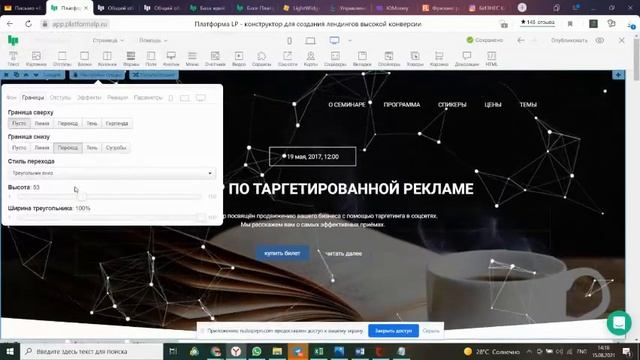The height and width of the screenshot is (360, 640).
Task: Click the Опубликовать publish button
Action: 569,40
